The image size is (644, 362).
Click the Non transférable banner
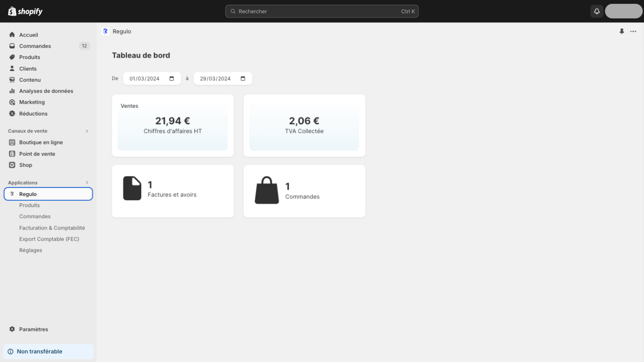point(48,352)
